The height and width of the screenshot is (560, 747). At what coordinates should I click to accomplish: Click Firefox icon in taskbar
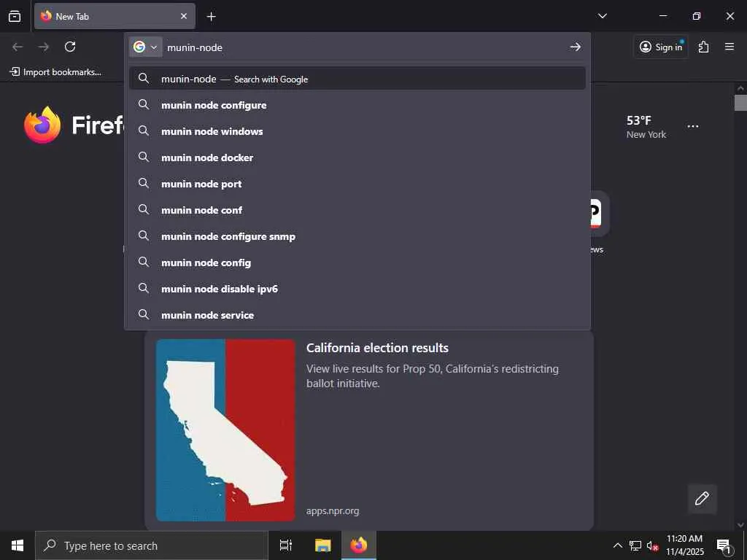359,545
